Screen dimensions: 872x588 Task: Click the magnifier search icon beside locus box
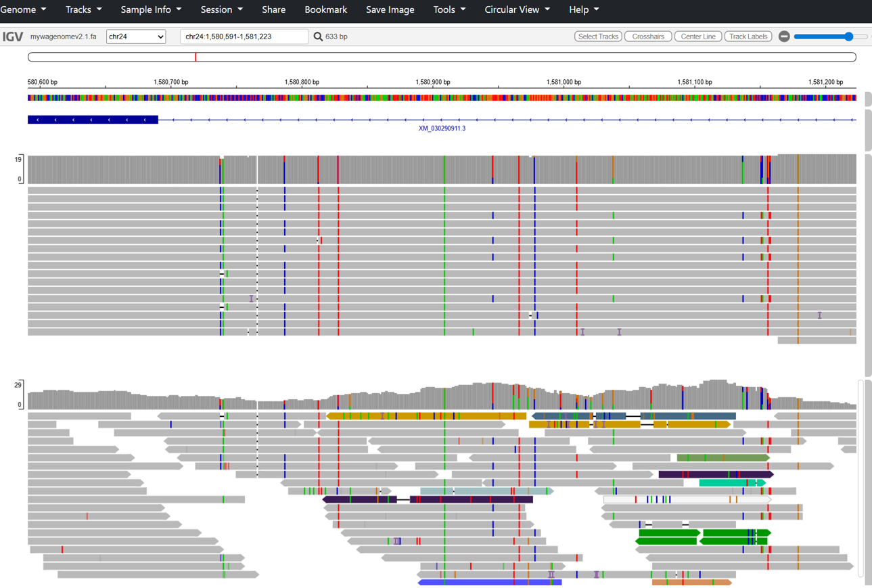coord(318,37)
